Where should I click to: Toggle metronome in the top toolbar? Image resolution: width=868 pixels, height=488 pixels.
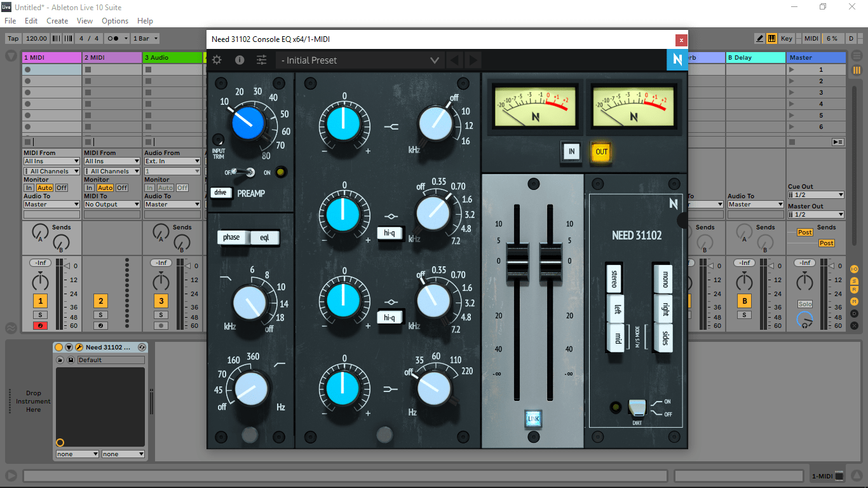click(116, 38)
